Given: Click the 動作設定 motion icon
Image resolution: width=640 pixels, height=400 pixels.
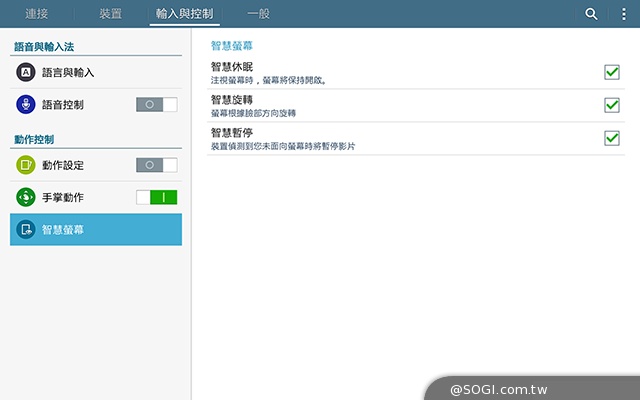Looking at the screenshot, I should 26,165.
